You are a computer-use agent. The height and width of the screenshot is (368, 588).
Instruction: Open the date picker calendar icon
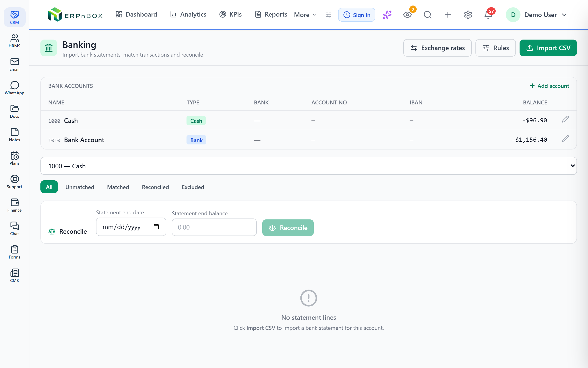pos(156,227)
